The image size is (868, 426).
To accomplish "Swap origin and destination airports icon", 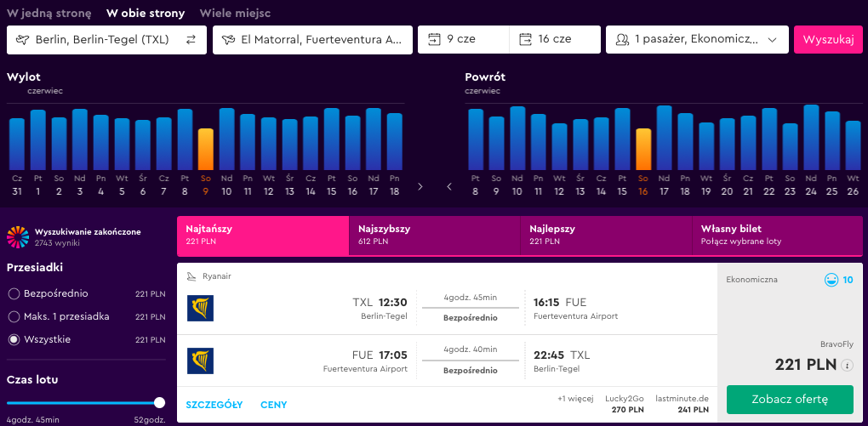I will (x=191, y=40).
